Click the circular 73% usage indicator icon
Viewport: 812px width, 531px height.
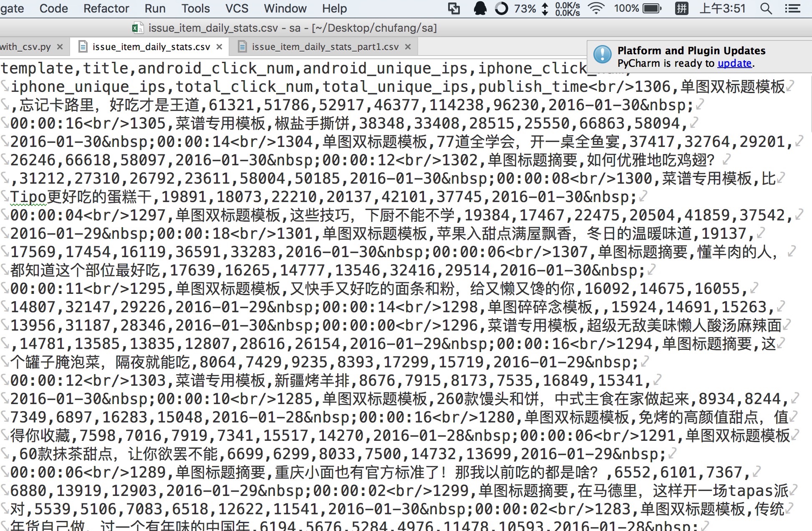pos(502,8)
